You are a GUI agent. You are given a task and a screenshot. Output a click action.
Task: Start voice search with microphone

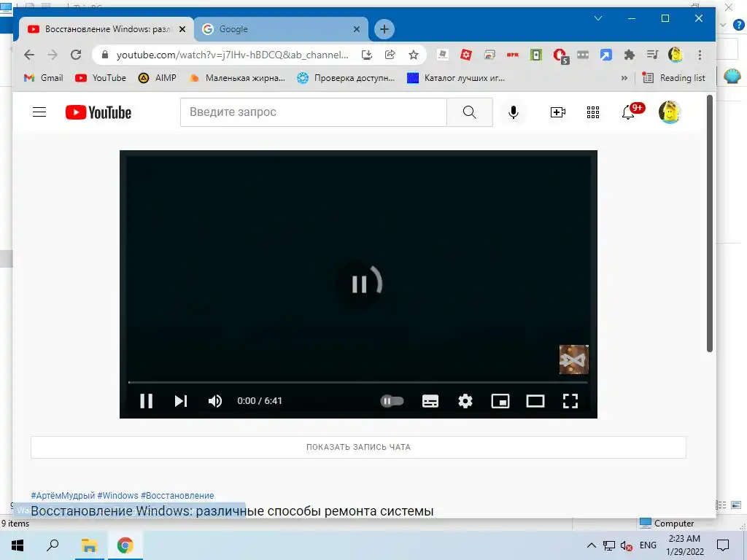tap(513, 112)
